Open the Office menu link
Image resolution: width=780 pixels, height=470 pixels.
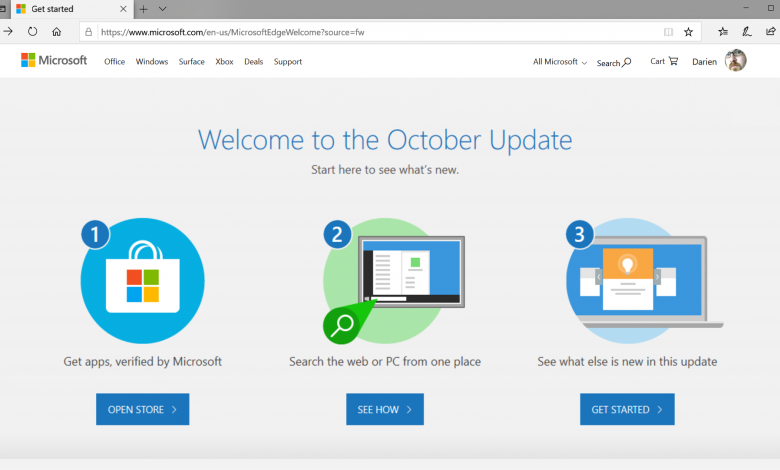[114, 62]
